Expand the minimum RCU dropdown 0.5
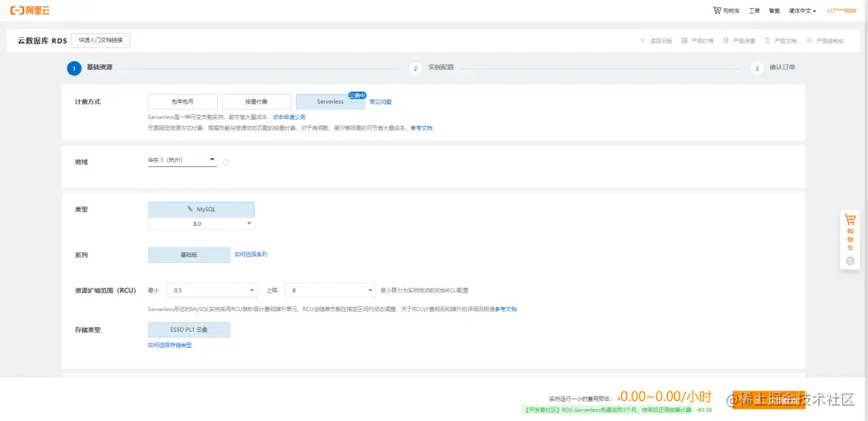868x421 pixels. 211,290
